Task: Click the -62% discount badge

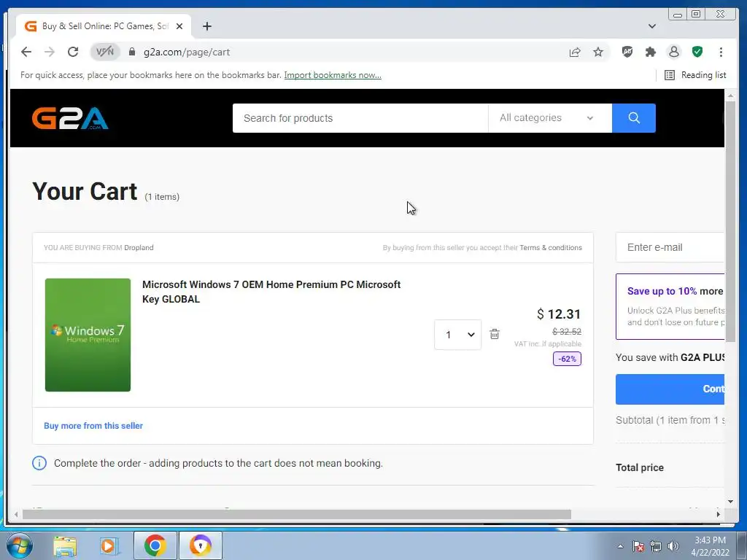Action: pyautogui.click(x=567, y=359)
